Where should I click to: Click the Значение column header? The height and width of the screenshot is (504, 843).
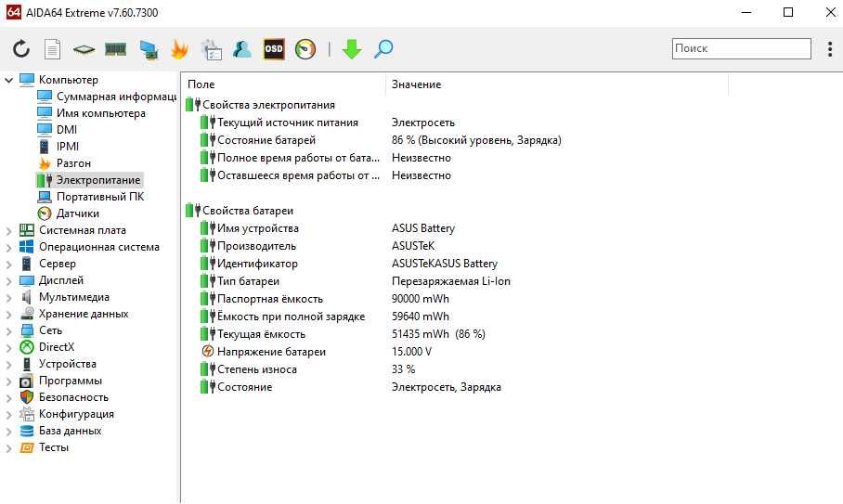tap(557, 84)
